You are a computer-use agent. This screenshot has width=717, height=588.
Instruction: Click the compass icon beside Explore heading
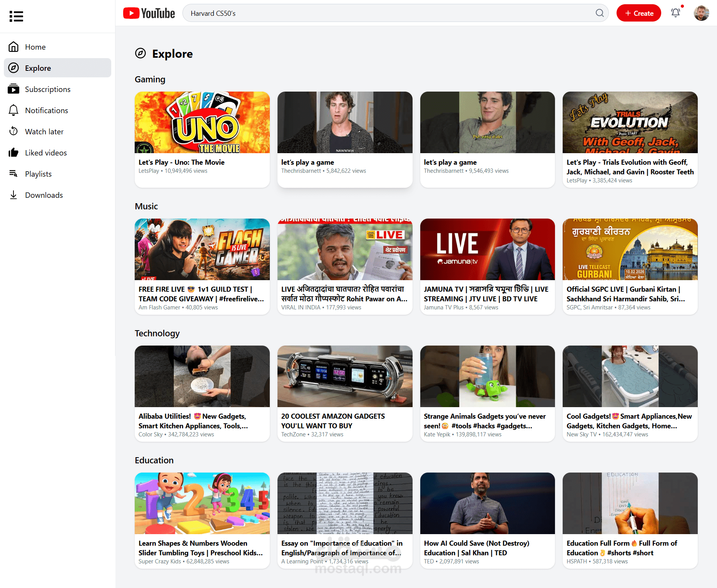pyautogui.click(x=140, y=53)
